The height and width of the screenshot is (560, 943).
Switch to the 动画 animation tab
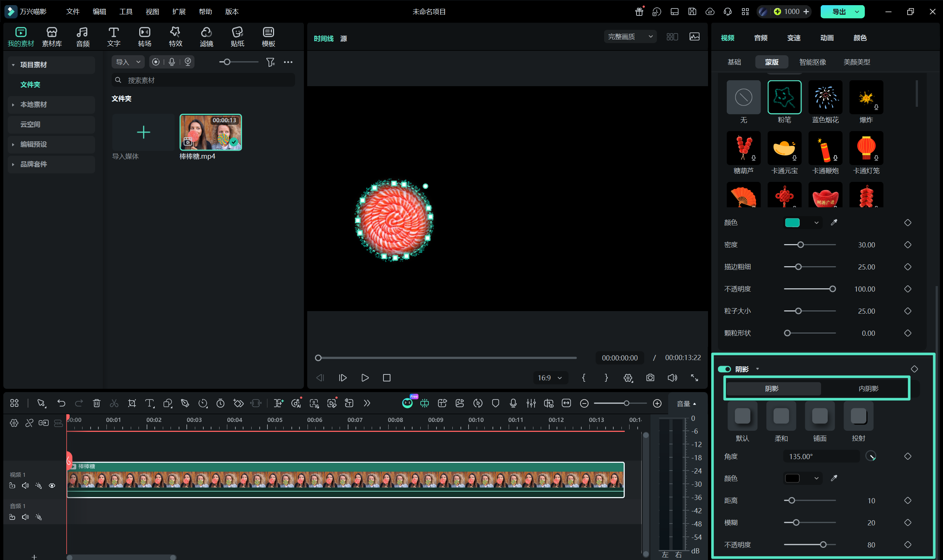827,38
